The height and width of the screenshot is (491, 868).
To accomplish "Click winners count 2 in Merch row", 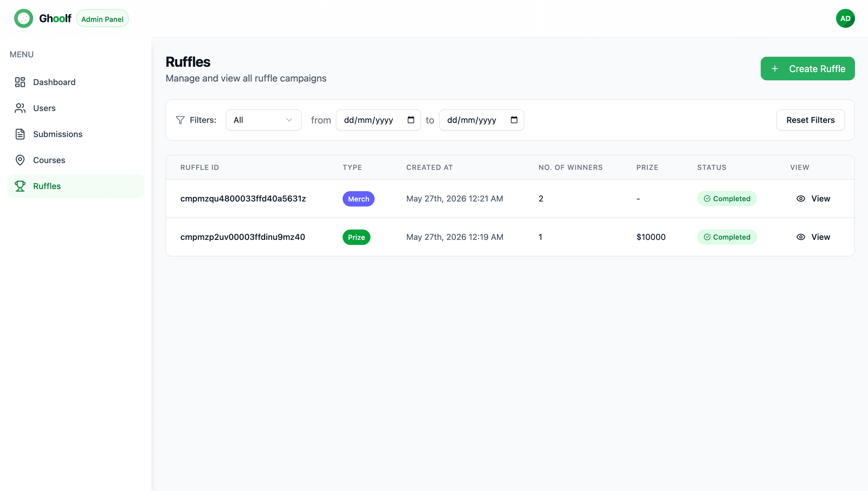I will (x=541, y=199).
